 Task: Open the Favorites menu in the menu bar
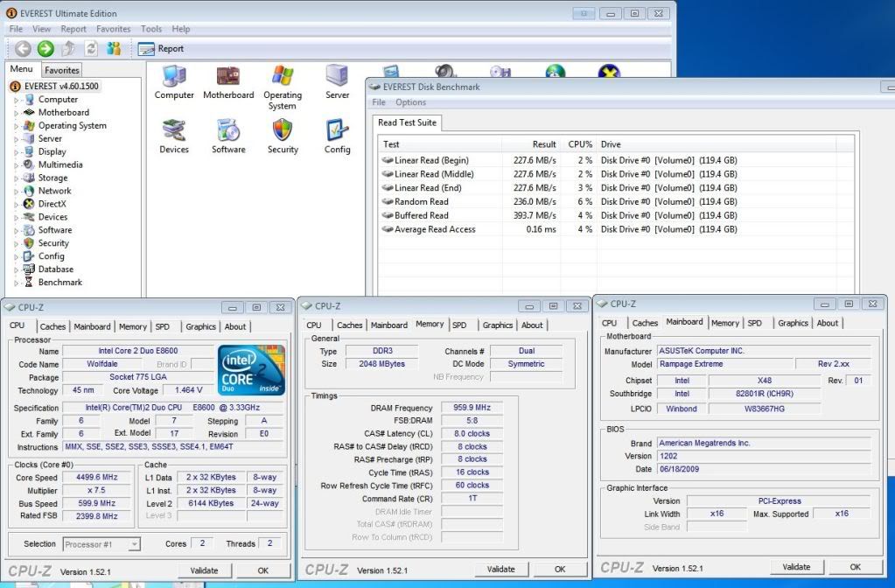(113, 29)
